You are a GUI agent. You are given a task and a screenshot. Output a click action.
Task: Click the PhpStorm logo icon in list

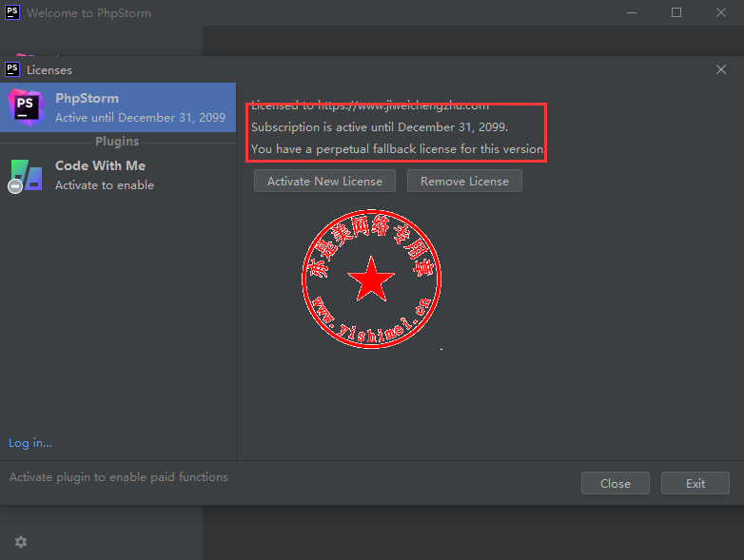26,107
